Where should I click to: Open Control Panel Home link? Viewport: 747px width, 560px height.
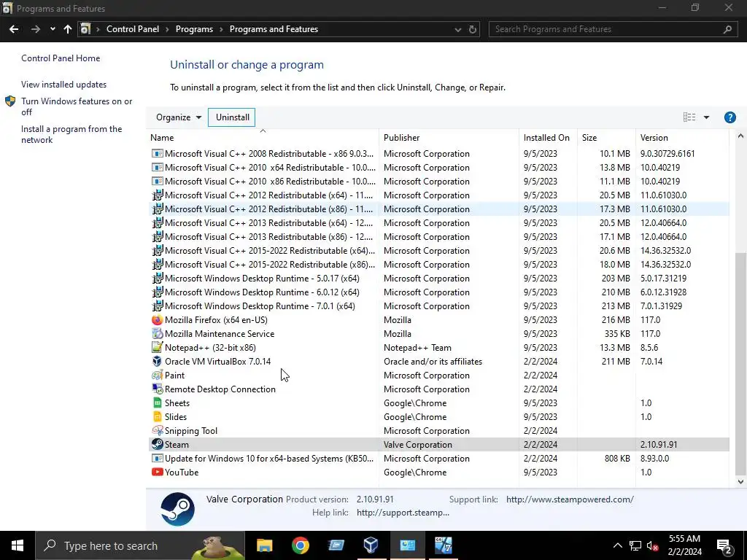coord(61,58)
